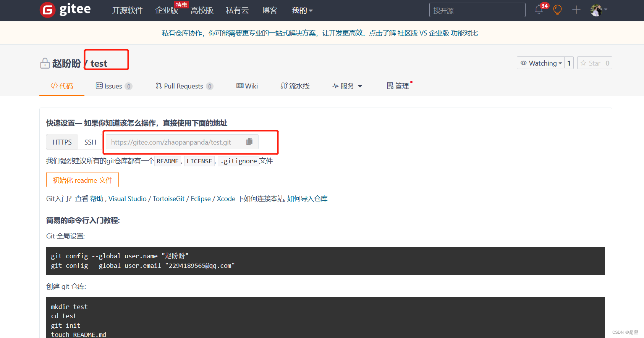Click the test repository name

[99, 64]
